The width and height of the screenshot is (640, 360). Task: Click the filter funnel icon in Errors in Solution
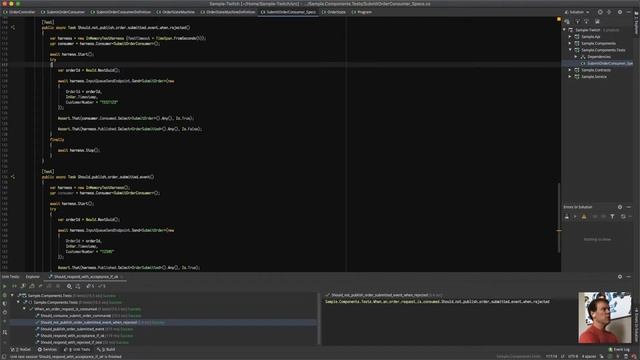pyautogui.click(x=612, y=216)
